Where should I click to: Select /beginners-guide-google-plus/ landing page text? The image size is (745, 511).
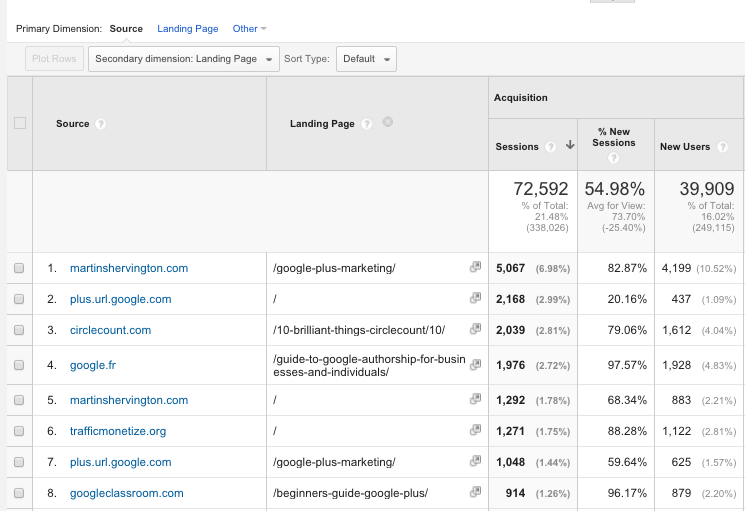tap(350, 493)
